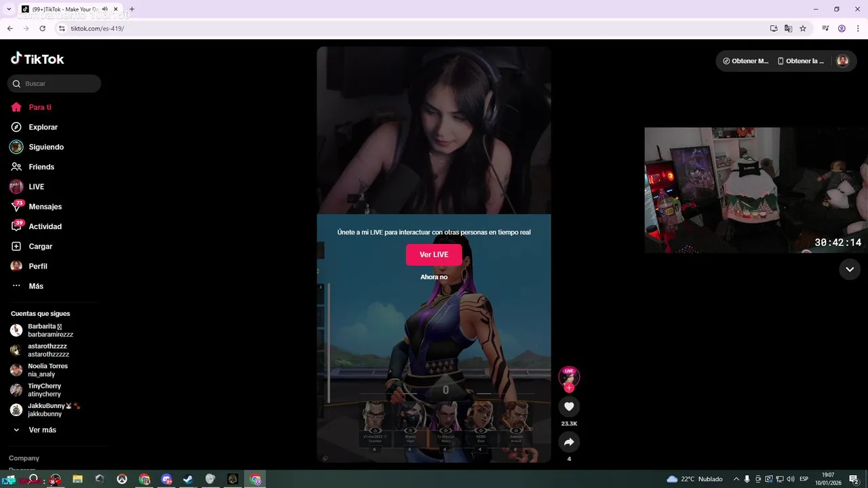Click the Obtener la ... app button
This screenshot has width=868, height=488.
(x=801, y=61)
